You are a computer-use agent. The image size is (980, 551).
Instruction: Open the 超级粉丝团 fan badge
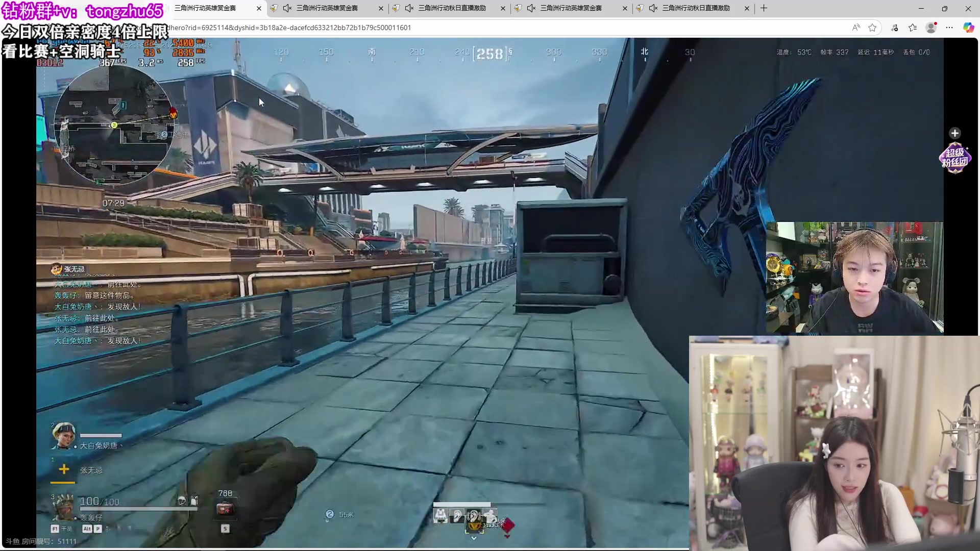(x=954, y=158)
